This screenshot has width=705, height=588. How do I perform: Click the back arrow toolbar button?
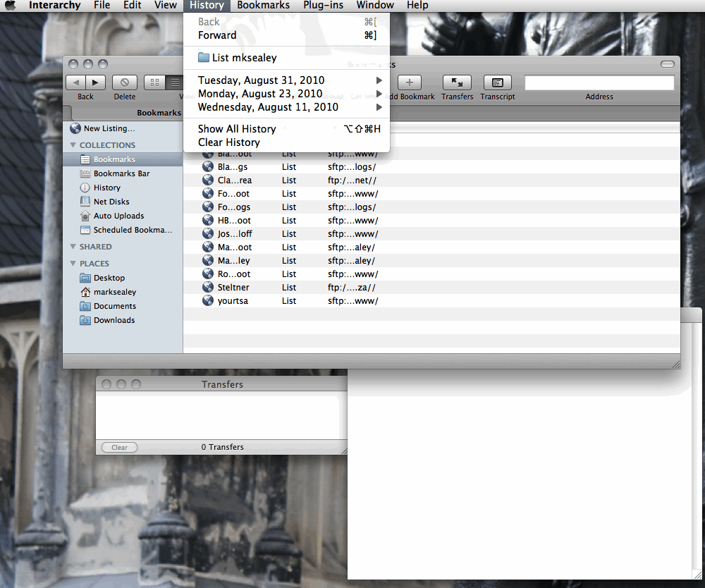tap(76, 82)
